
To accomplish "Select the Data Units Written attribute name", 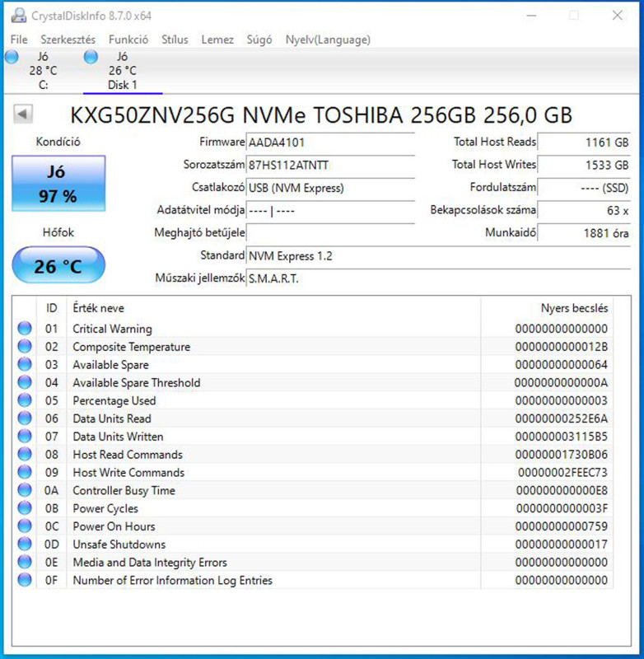I will coord(118,437).
